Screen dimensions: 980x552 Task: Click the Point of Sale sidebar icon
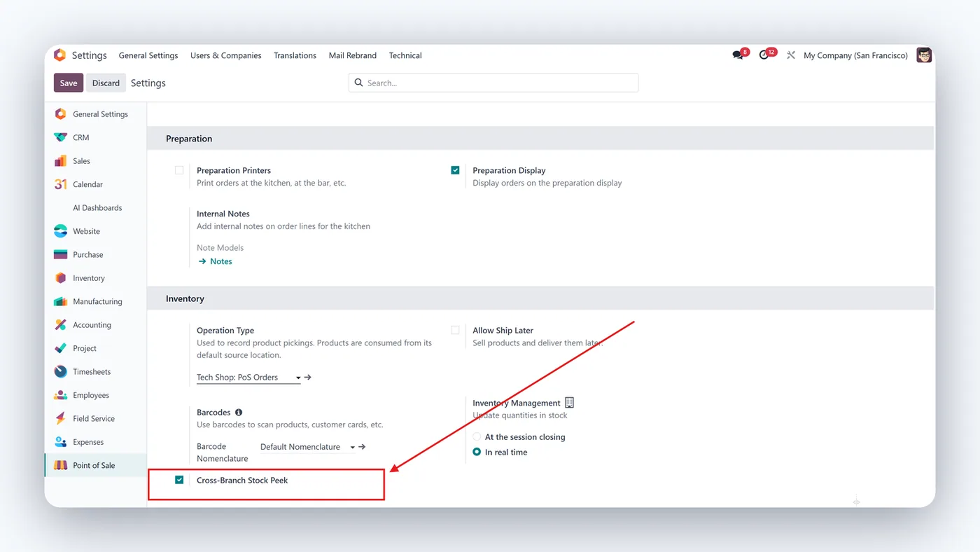click(61, 465)
